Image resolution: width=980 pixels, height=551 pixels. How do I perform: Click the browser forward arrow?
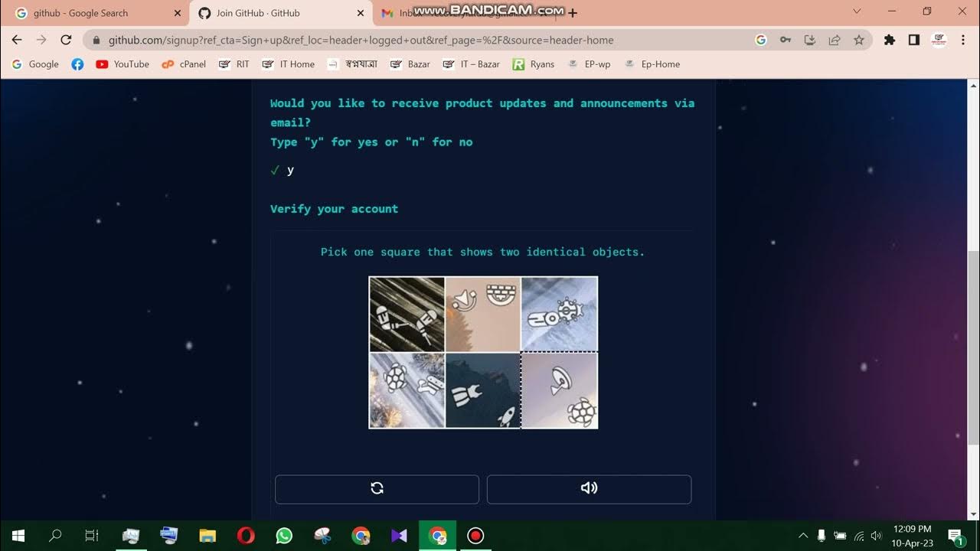tap(41, 40)
